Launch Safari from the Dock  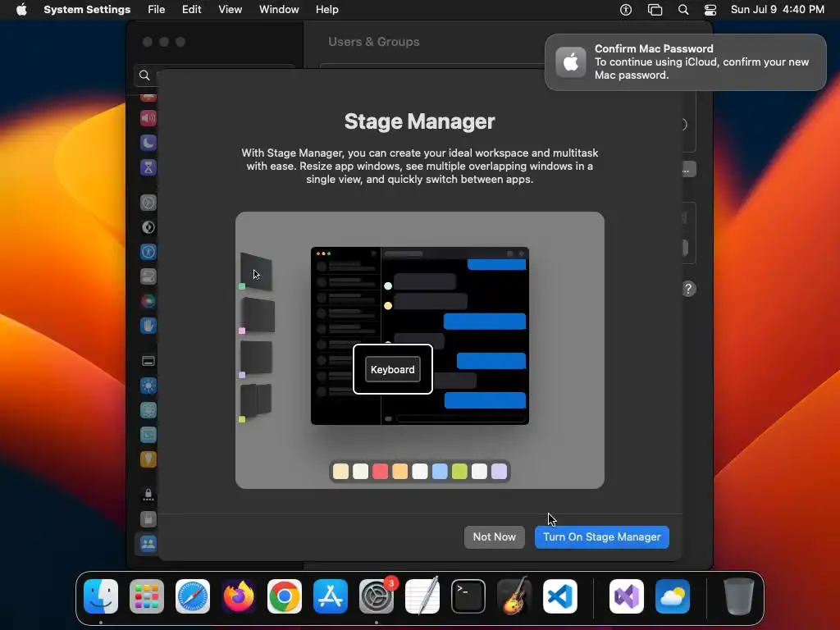(193, 596)
